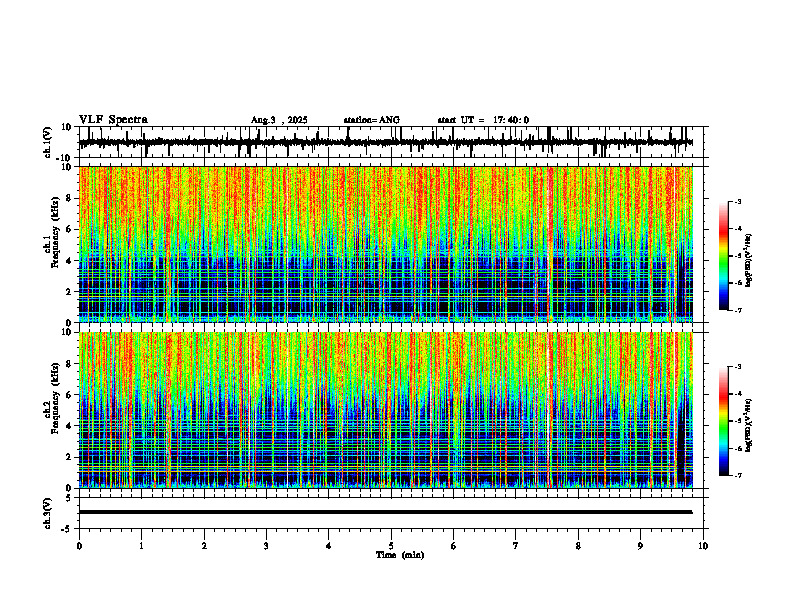Click inside the ch.2 spectrogram panel
Image resolution: width=792 pixels, height=612 pixels.
click(386, 410)
